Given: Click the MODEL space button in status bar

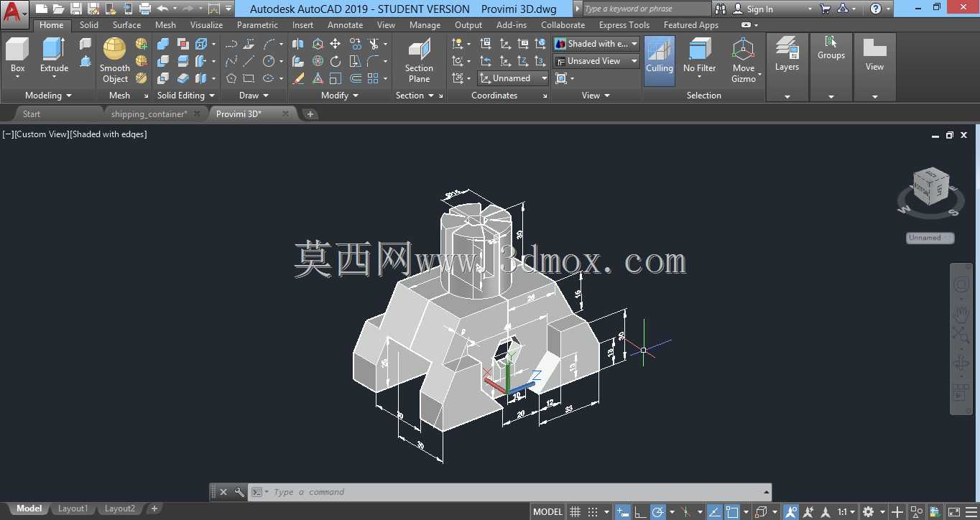Looking at the screenshot, I should (x=547, y=511).
